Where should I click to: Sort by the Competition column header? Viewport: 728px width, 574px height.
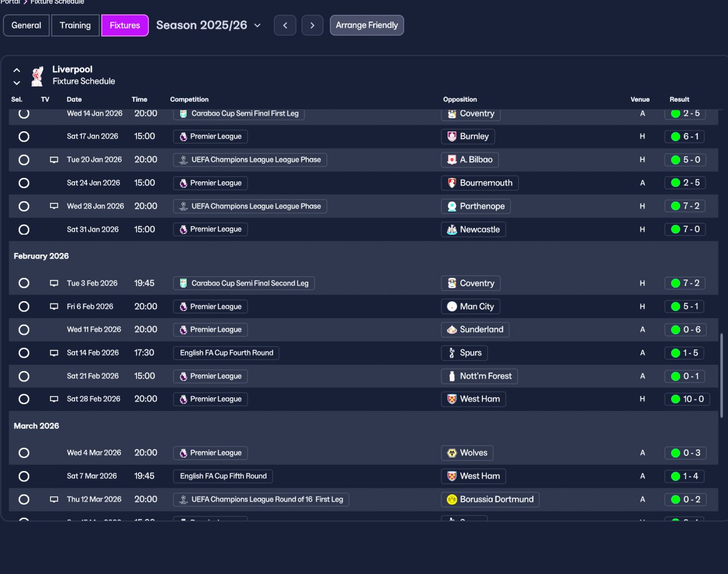point(189,99)
